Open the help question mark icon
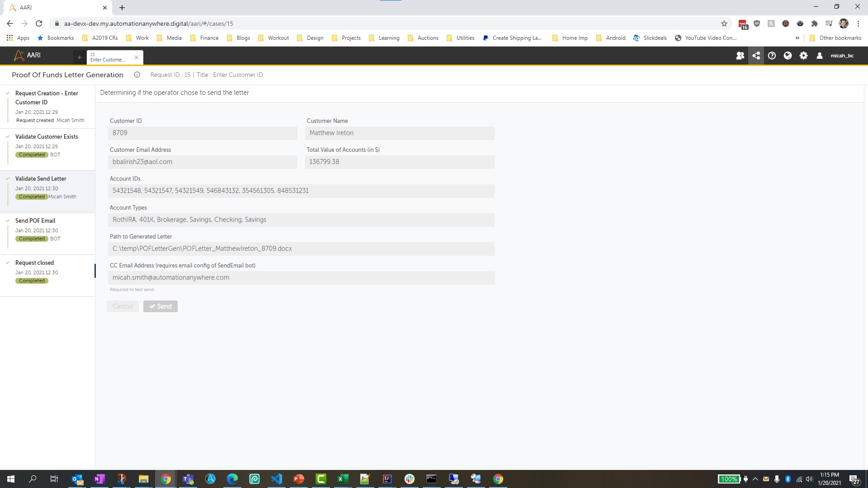 [x=772, y=56]
